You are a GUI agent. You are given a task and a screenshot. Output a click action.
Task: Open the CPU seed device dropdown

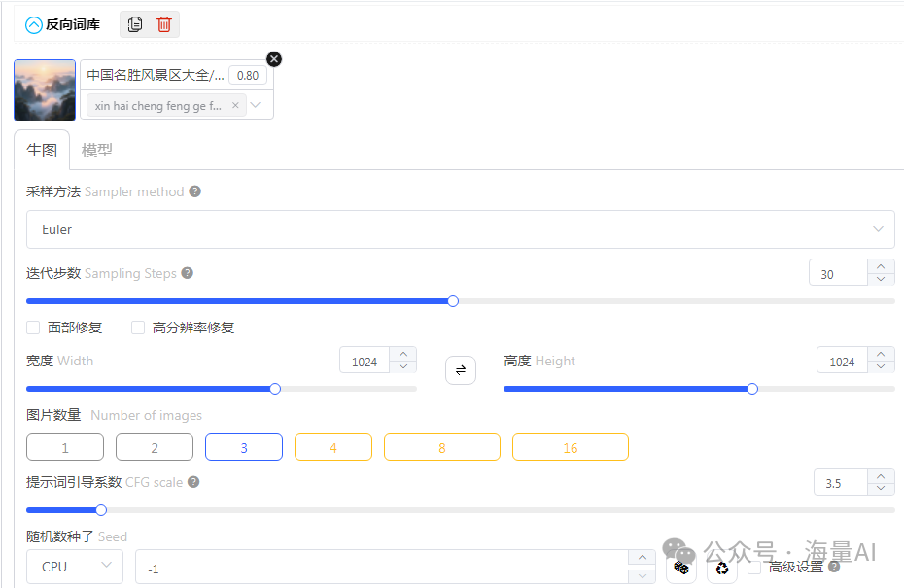pyautogui.click(x=75, y=567)
